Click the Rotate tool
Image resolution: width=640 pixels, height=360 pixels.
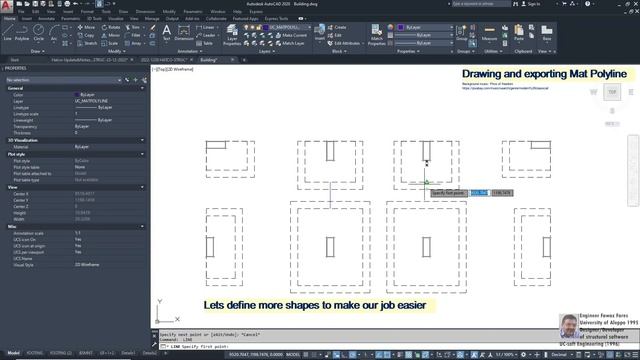pyautogui.click(x=111, y=27)
